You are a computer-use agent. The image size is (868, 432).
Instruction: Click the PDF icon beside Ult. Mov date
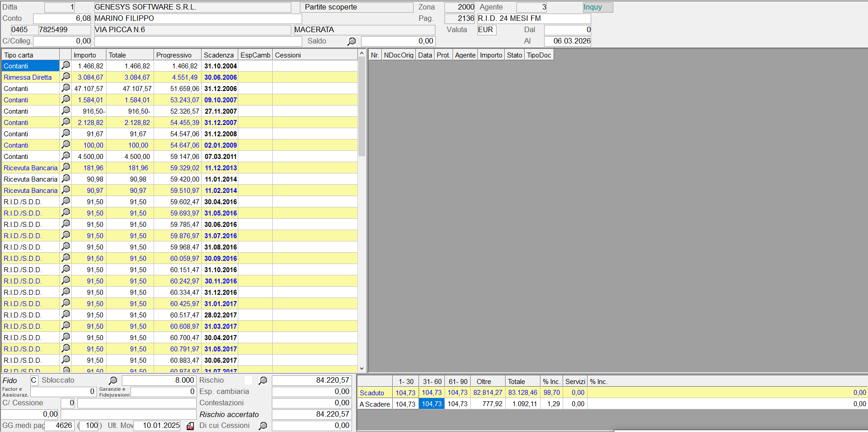coord(190,426)
